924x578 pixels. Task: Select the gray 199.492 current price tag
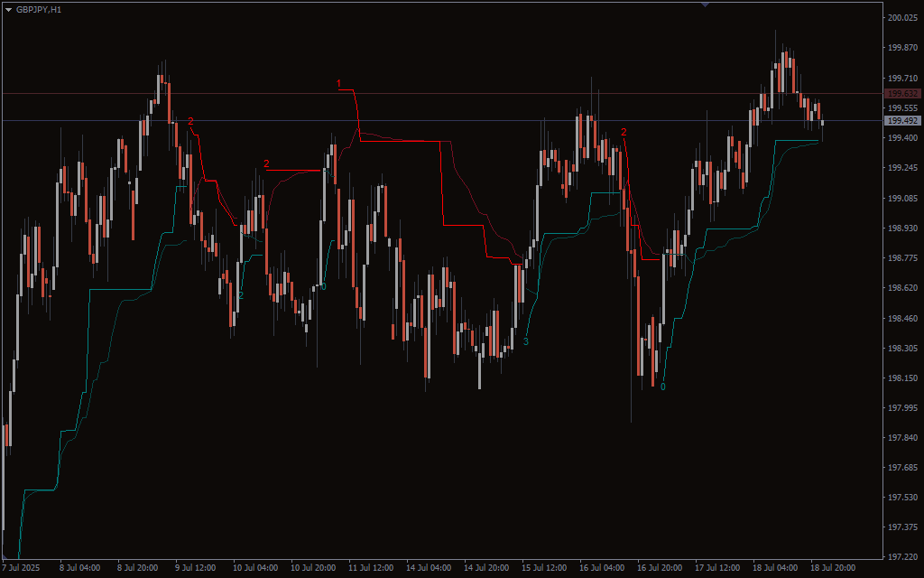point(901,120)
